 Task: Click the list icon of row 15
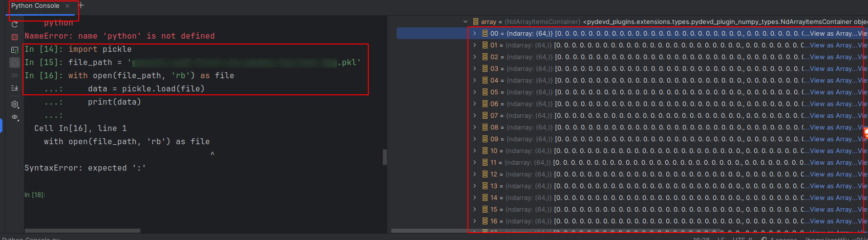click(x=485, y=209)
